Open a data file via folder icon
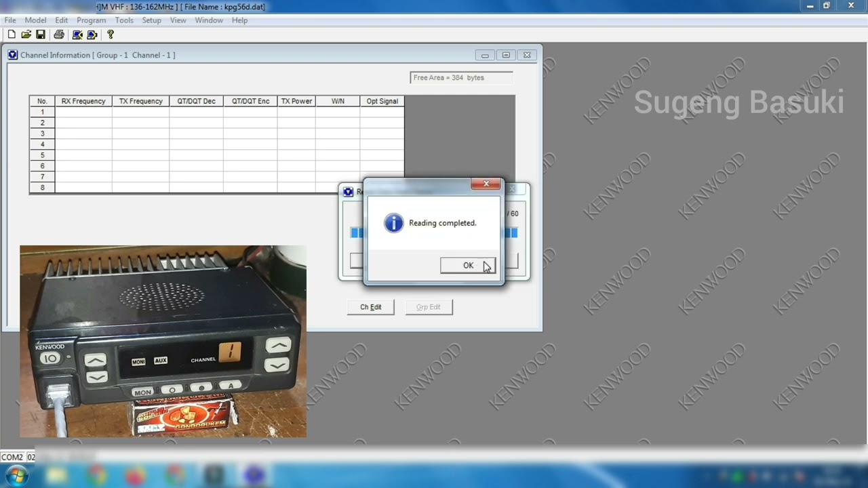Screen dimensions: 868x488 tap(26, 35)
